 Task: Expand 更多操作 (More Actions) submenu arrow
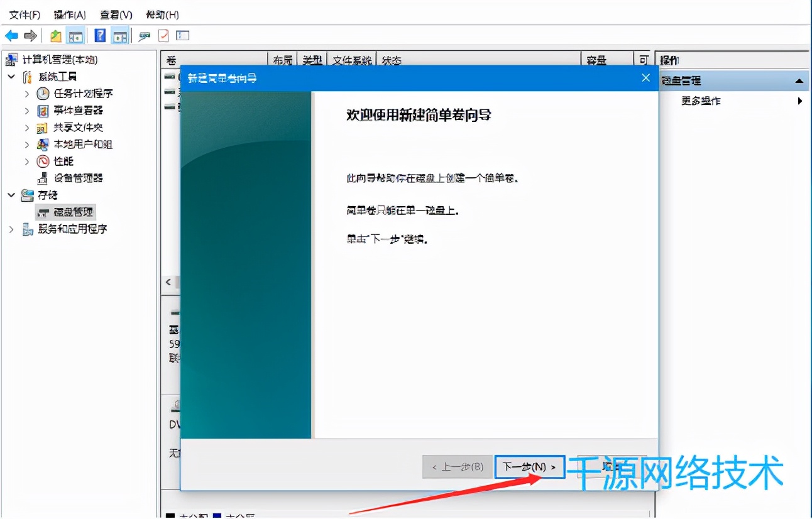[x=801, y=100]
